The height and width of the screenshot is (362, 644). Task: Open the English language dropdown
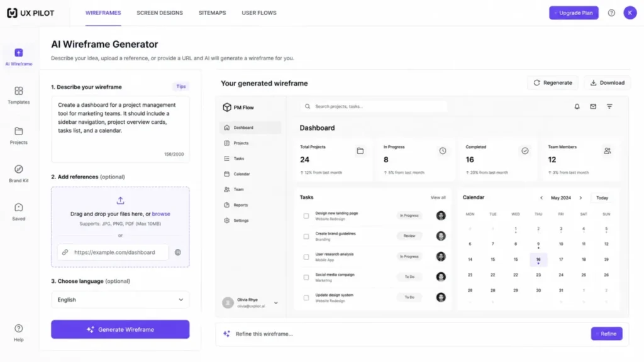(x=120, y=300)
